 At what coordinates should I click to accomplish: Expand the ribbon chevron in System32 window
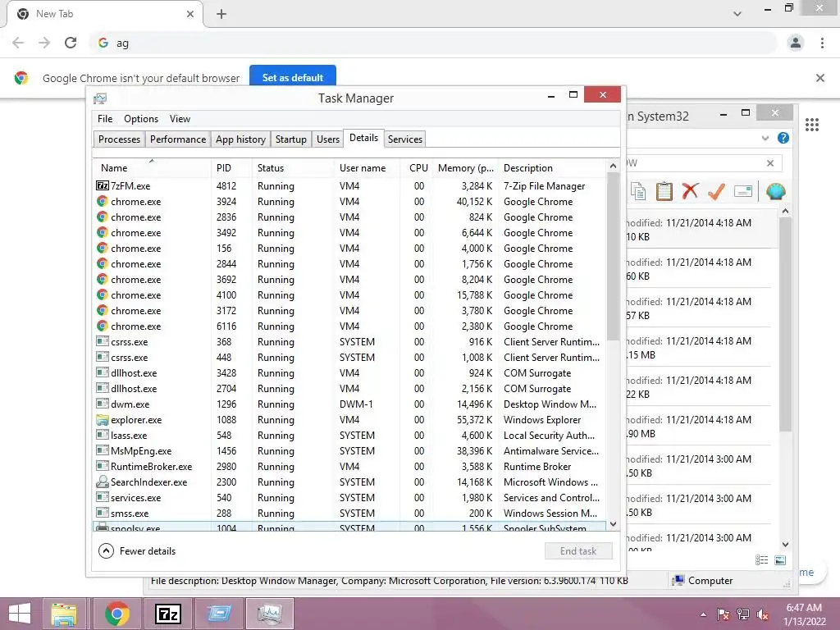(x=765, y=138)
